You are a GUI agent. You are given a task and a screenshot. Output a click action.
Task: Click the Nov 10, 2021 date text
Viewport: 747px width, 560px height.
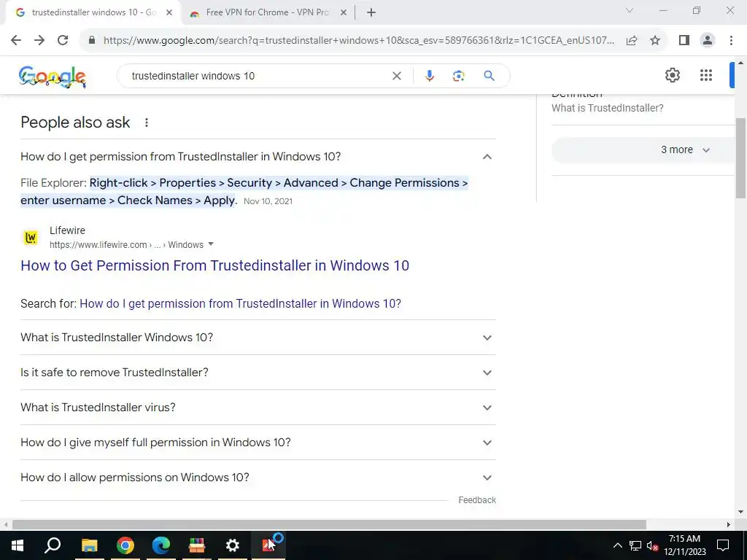tap(268, 201)
